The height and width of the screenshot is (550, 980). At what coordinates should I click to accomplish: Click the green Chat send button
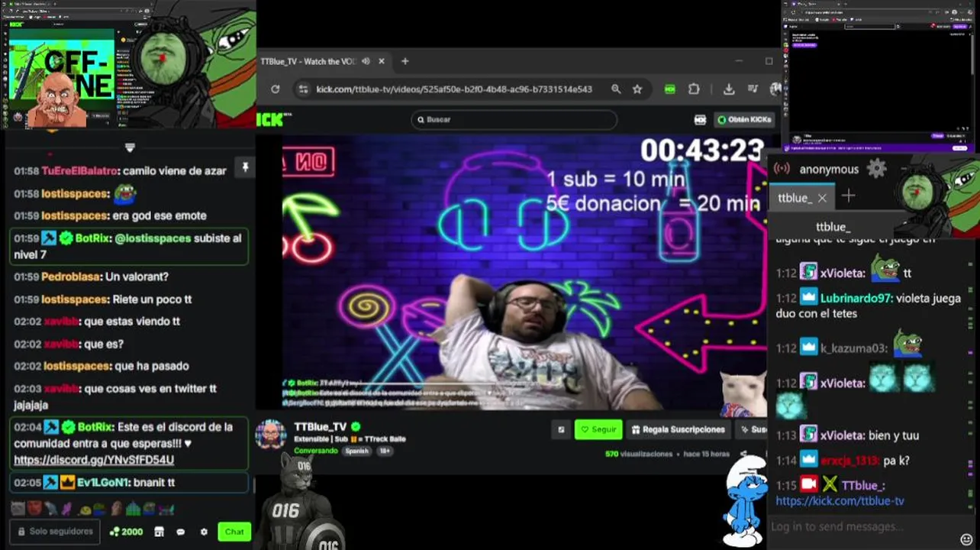(234, 532)
